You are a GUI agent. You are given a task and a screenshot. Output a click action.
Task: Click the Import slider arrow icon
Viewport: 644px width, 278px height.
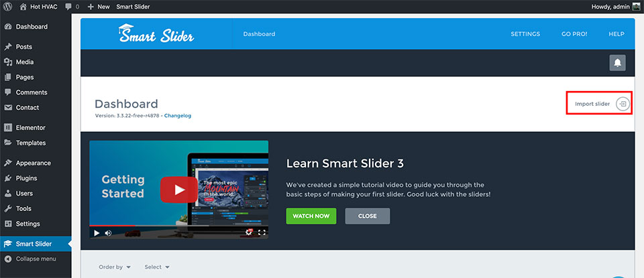click(623, 104)
